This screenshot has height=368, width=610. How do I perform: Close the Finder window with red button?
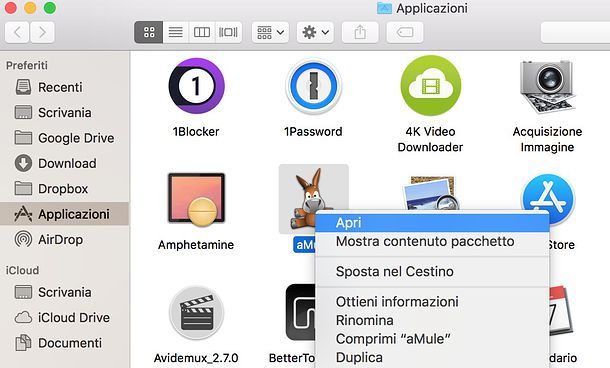[10, 7]
